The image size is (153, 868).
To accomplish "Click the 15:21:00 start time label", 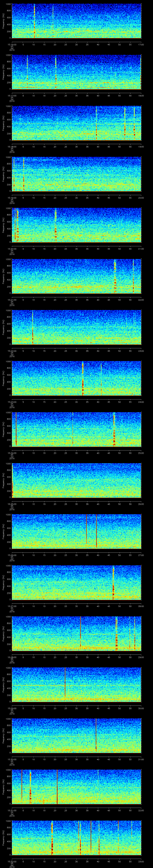I will pos(12,300).
